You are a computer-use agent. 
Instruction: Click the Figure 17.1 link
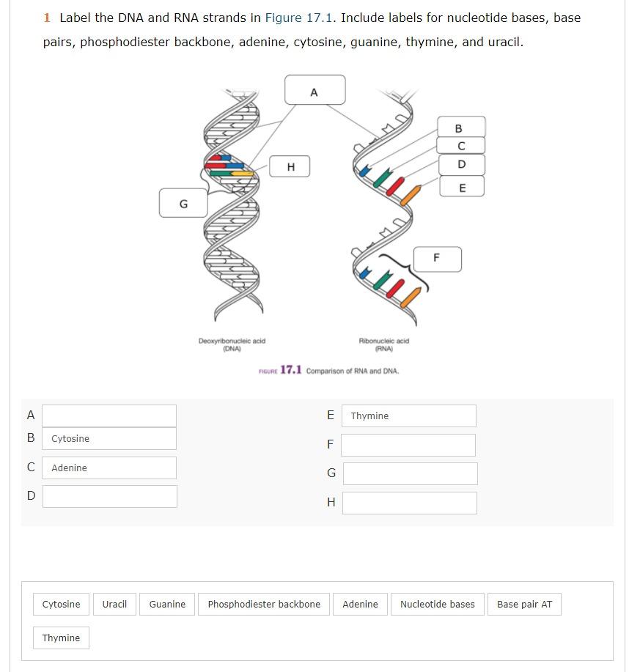[x=298, y=18]
